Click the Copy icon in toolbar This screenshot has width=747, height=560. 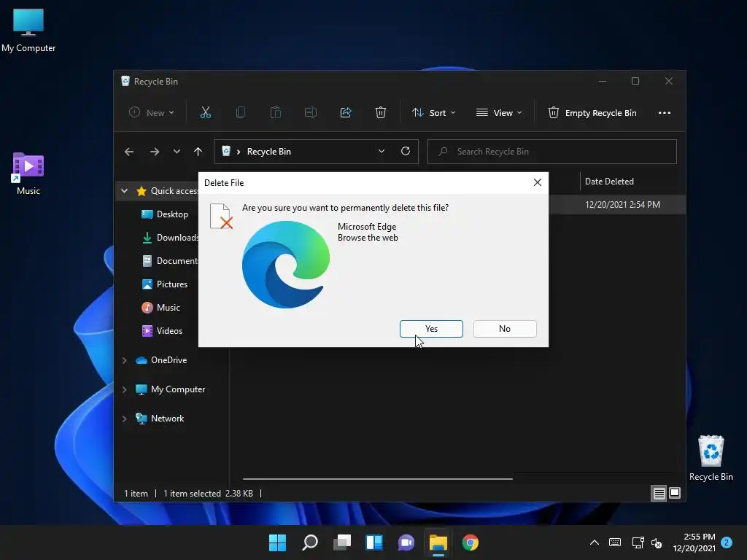241,112
